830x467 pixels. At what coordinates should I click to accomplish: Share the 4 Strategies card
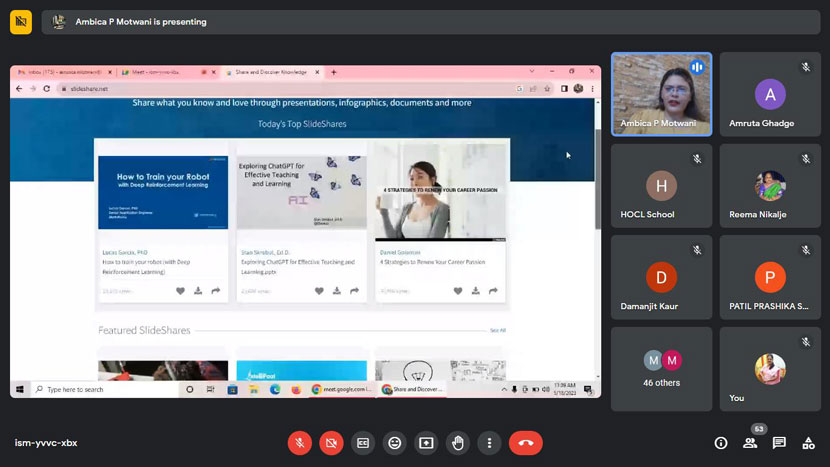click(x=493, y=291)
